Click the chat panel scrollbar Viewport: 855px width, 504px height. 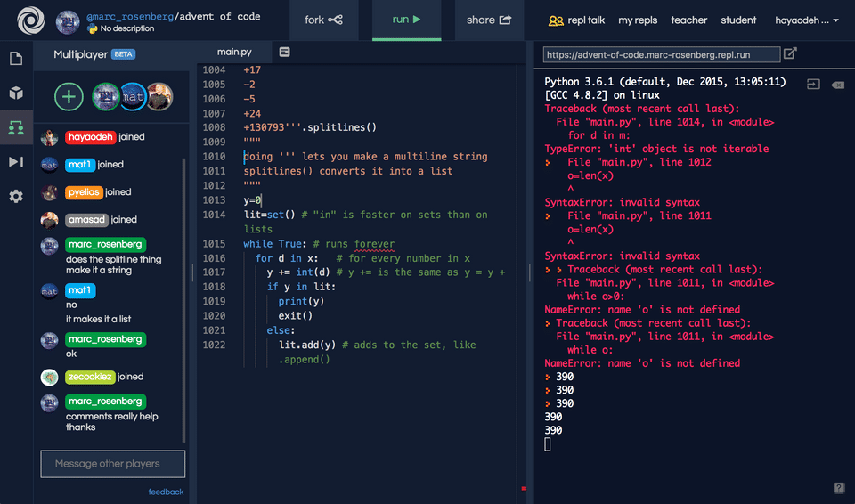tap(183, 300)
